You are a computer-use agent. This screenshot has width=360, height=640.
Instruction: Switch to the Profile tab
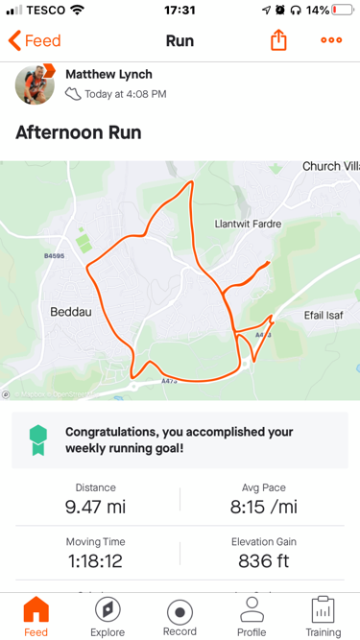(x=252, y=616)
